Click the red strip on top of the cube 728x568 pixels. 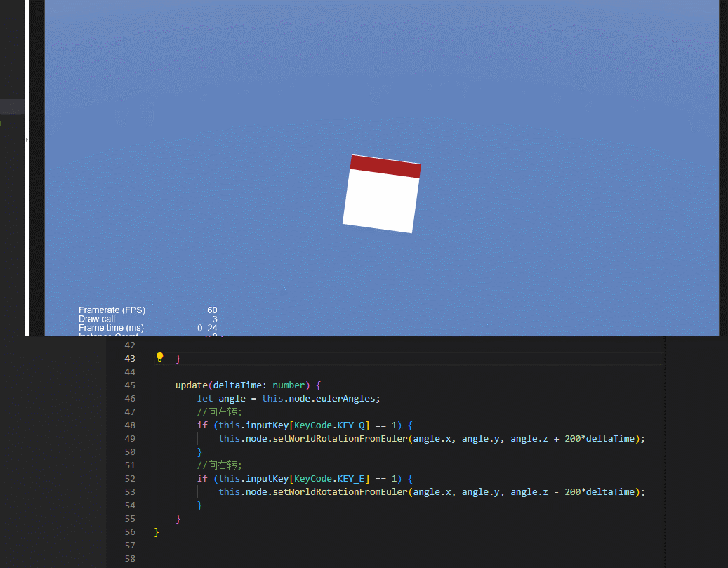(385, 166)
